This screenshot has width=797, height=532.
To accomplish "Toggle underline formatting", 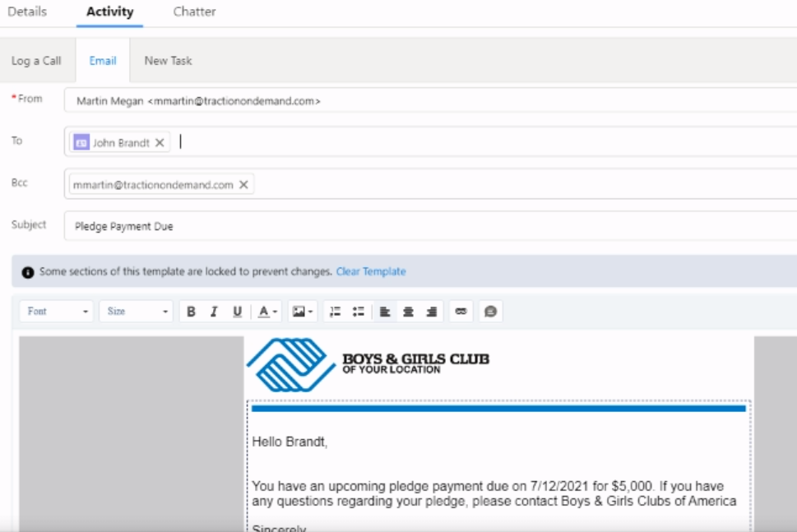I will click(236, 311).
